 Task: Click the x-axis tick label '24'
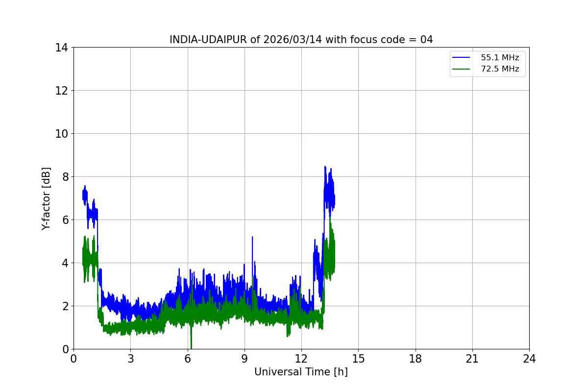point(529,359)
